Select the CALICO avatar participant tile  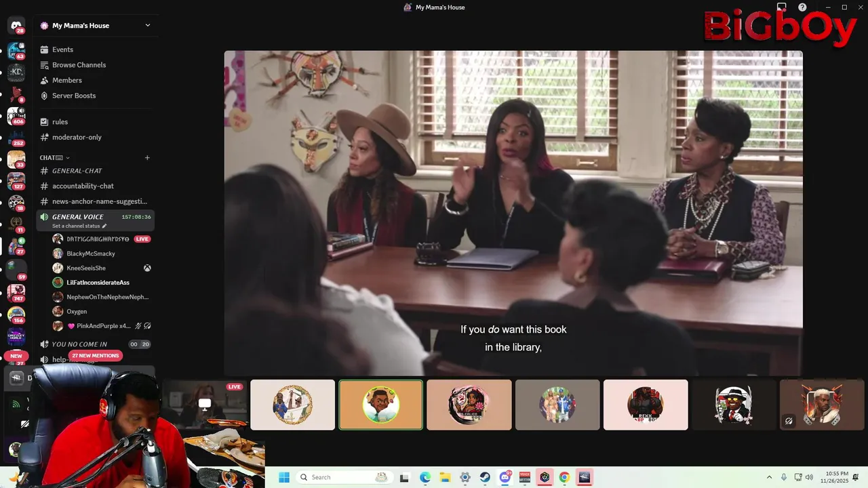(x=469, y=405)
